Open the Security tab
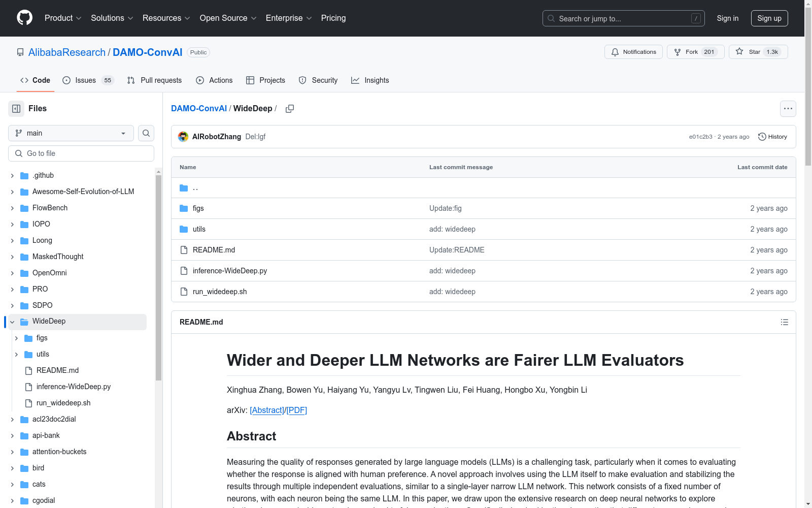 click(x=318, y=80)
